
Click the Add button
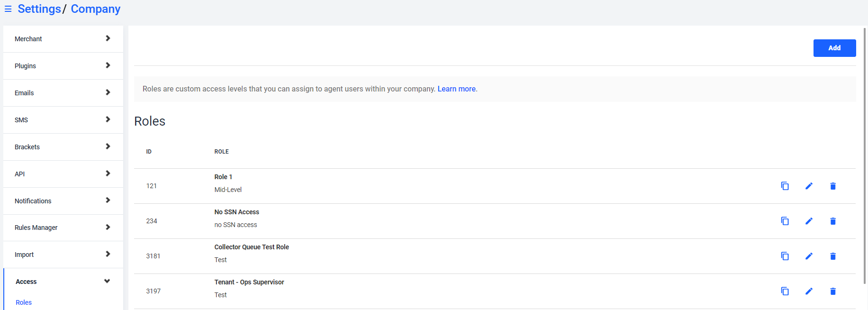click(x=834, y=48)
